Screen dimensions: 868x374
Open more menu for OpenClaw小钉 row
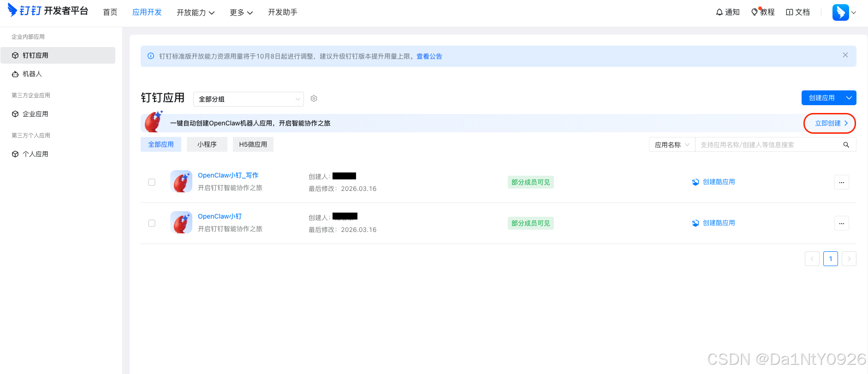click(x=842, y=223)
